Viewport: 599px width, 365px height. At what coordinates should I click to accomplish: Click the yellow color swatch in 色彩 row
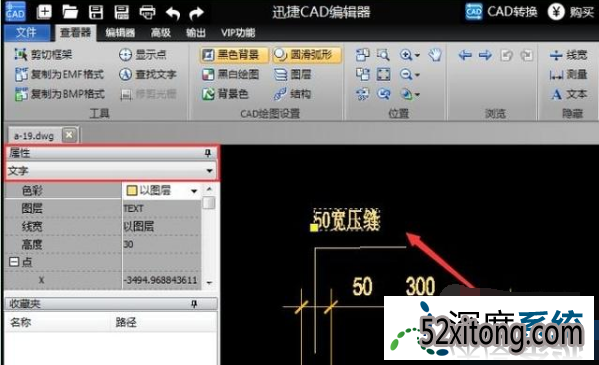click(131, 190)
